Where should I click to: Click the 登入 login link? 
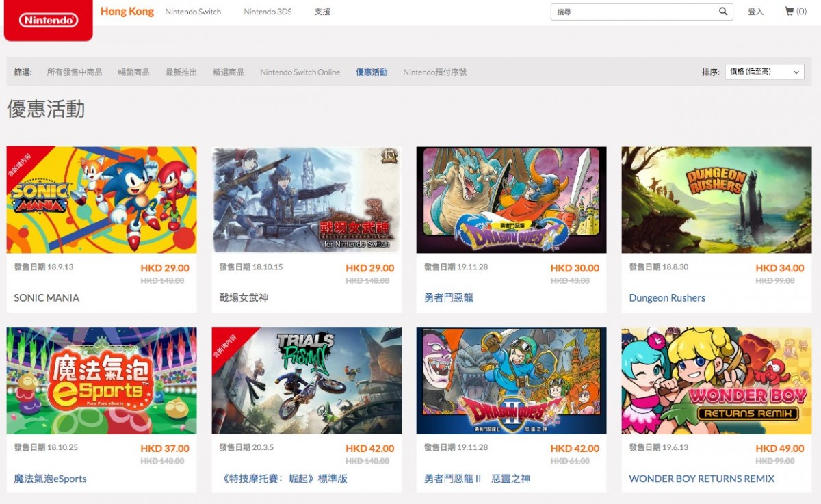click(755, 12)
